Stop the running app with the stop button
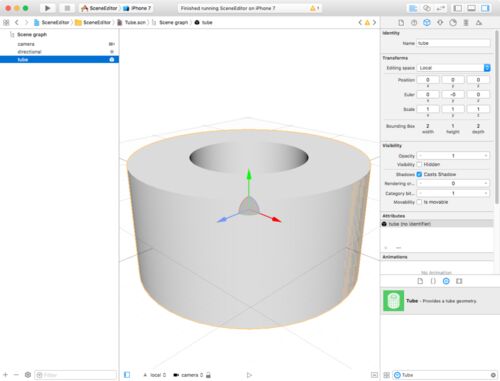500x381 pixels. 67,8
